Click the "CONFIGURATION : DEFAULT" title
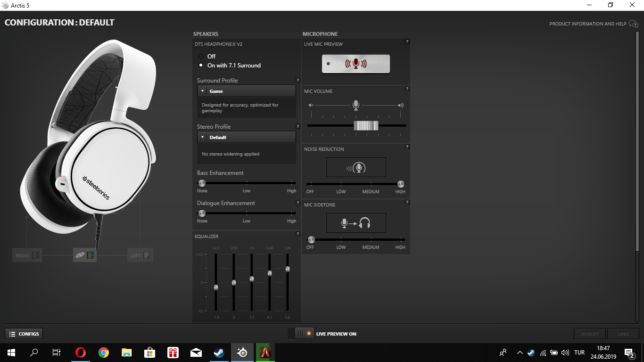The height and width of the screenshot is (362, 644). 59,22
